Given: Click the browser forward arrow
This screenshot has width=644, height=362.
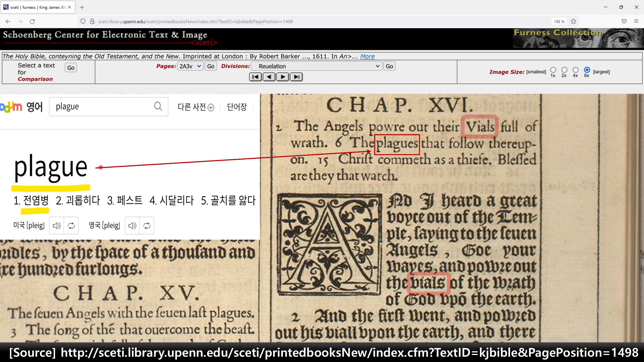Looking at the screenshot, I should point(20,22).
